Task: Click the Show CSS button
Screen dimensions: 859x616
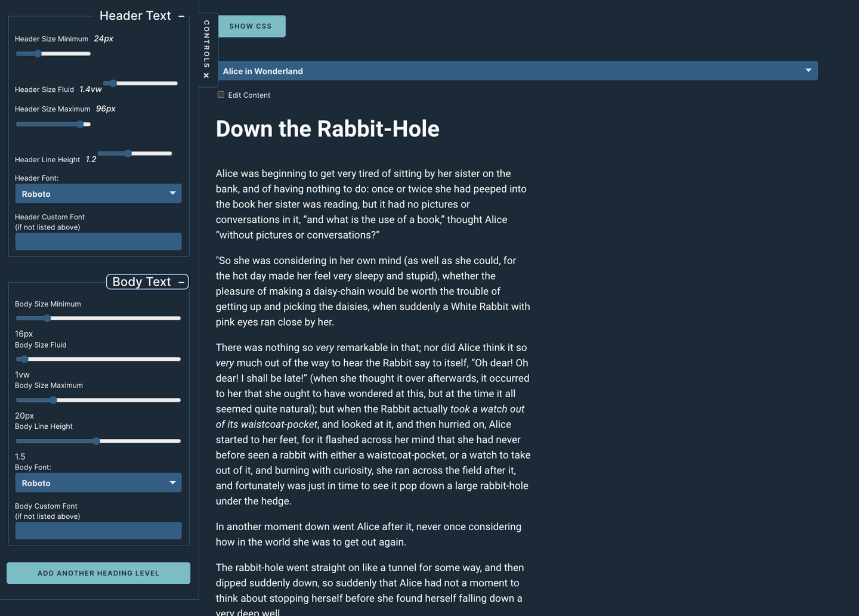Action: click(x=251, y=26)
